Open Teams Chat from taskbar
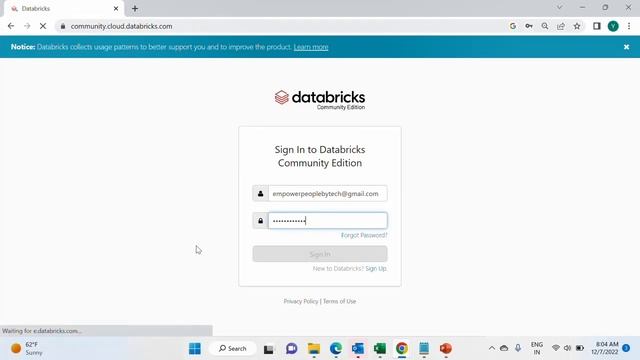The width and height of the screenshot is (640, 360). point(291,349)
